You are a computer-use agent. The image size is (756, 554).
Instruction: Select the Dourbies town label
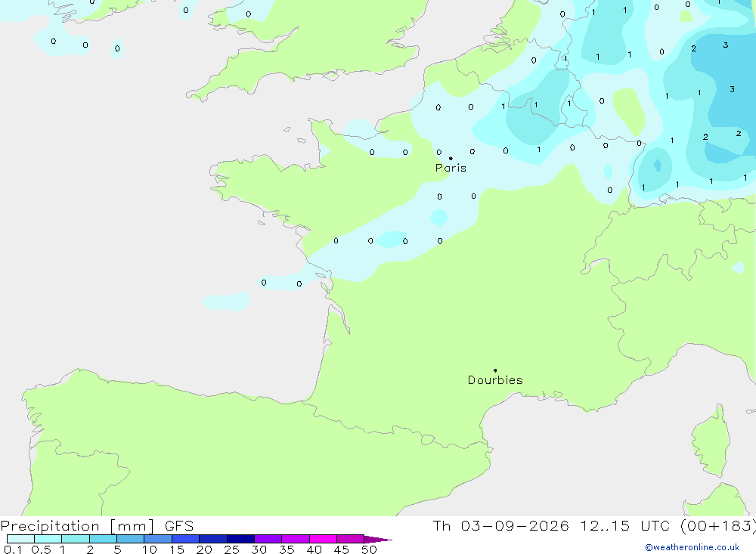[495, 380]
